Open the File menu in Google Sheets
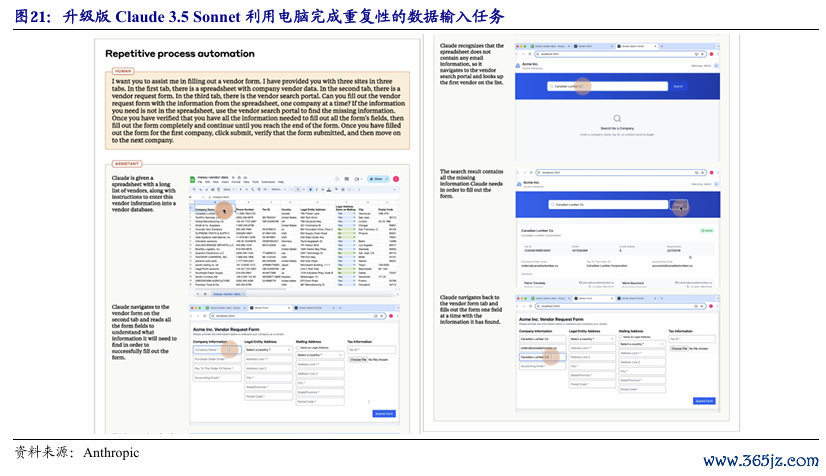Viewport: 826px width, 476px height. pos(200,182)
